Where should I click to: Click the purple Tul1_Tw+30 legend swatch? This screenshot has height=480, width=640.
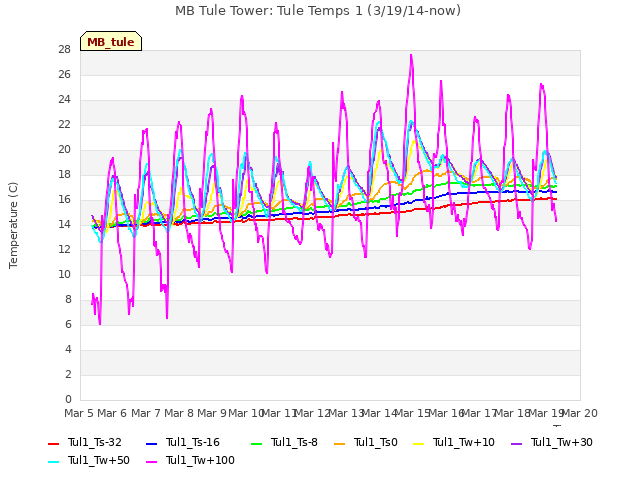click(516, 443)
